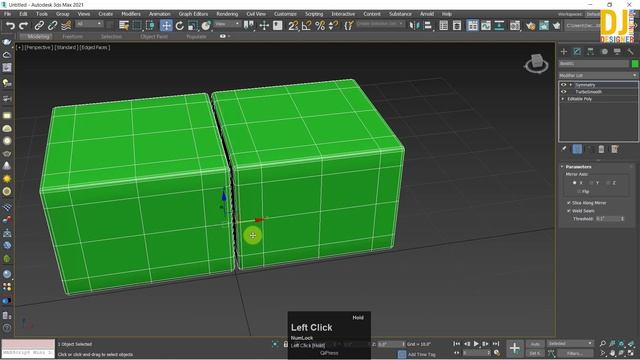Open the reference coordinate system View dropdown
Viewport: 640px width, 360px height.
point(227,24)
